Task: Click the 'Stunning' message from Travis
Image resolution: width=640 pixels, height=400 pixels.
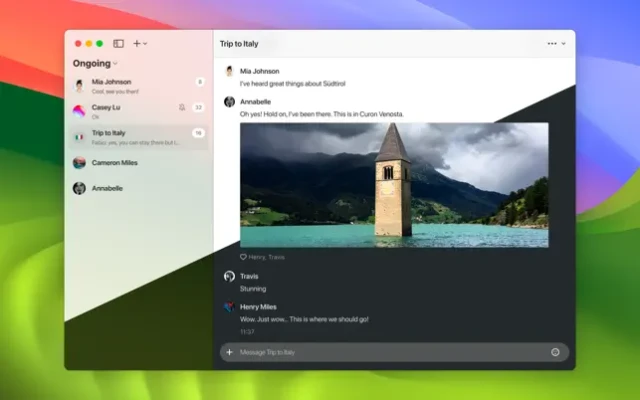Action: [x=253, y=289]
